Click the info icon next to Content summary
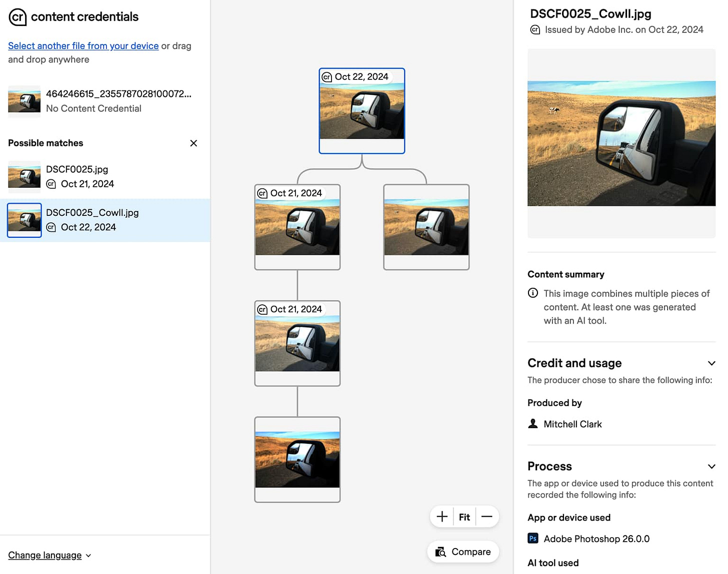 533,293
